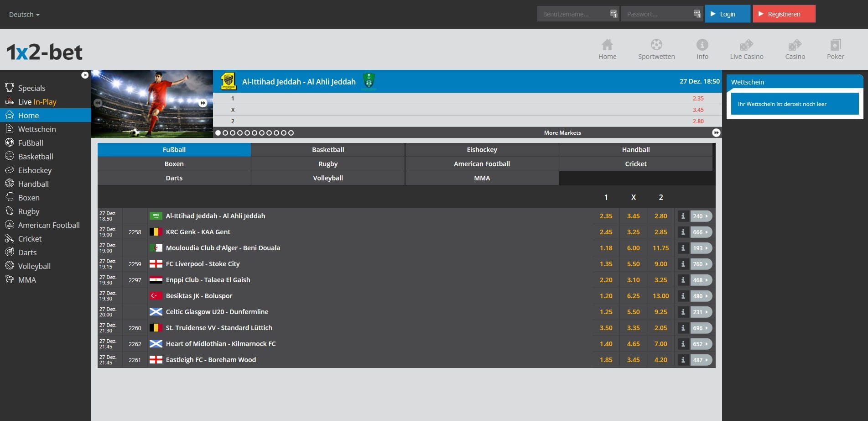Viewport: 868px width, 421px height.
Task: Select the Cricket bat icon in sidebar
Action: tap(10, 238)
